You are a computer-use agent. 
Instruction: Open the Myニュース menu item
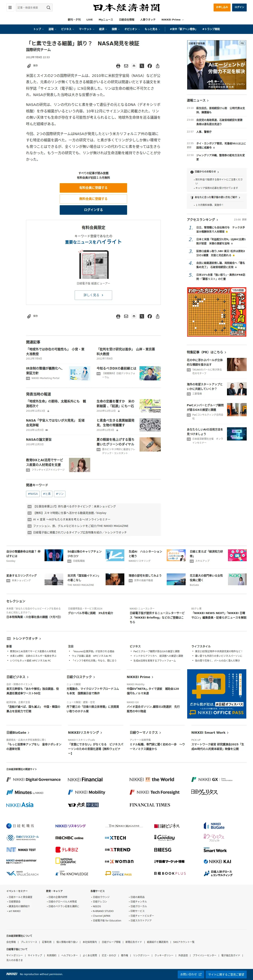point(106,19)
